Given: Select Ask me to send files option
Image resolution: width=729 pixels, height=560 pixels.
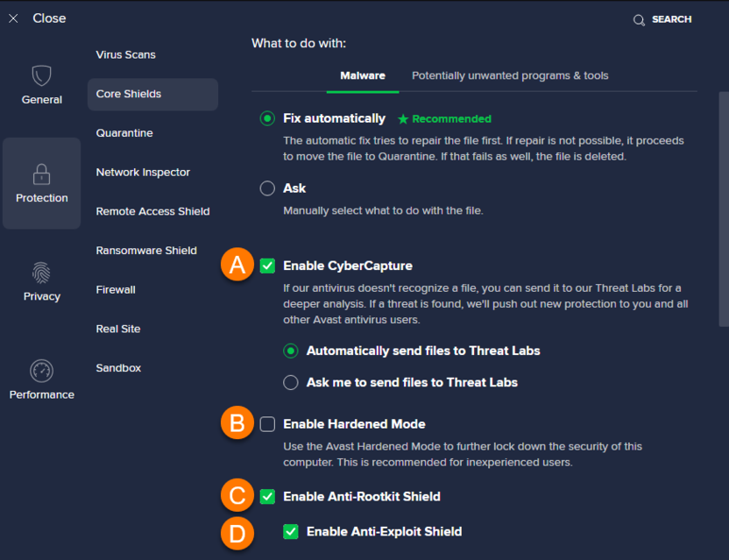Looking at the screenshot, I should pos(290,382).
